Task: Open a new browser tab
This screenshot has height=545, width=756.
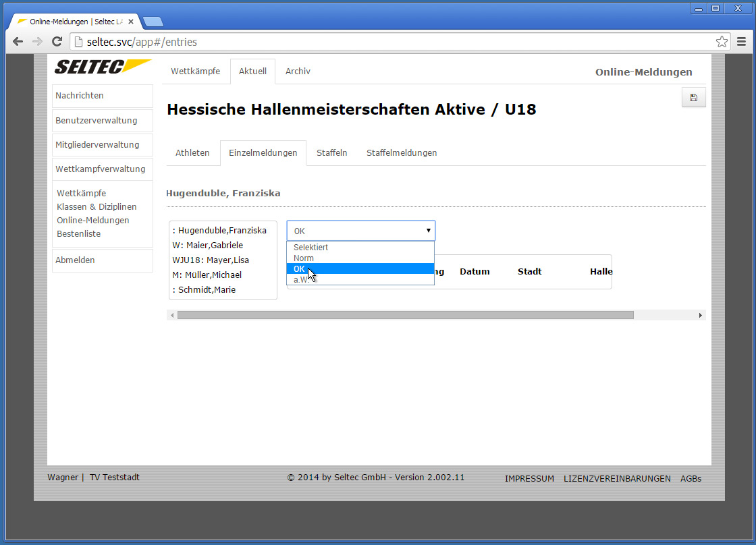Action: click(x=153, y=22)
